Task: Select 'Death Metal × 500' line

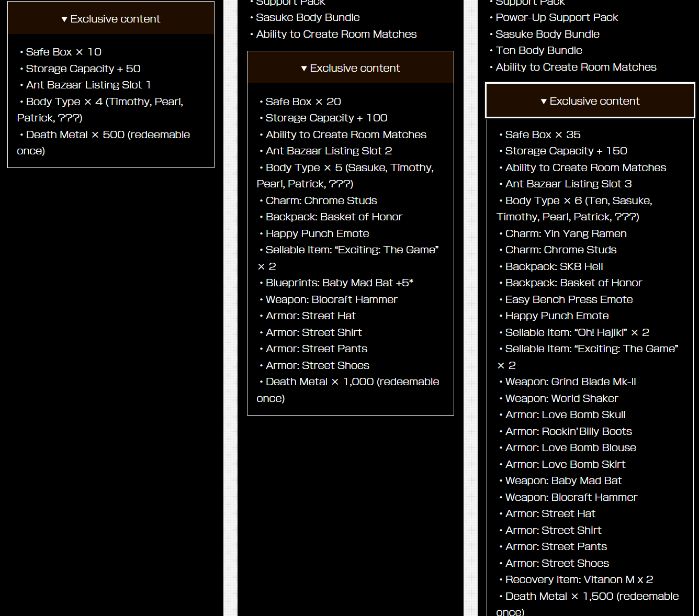Action: [x=104, y=142]
